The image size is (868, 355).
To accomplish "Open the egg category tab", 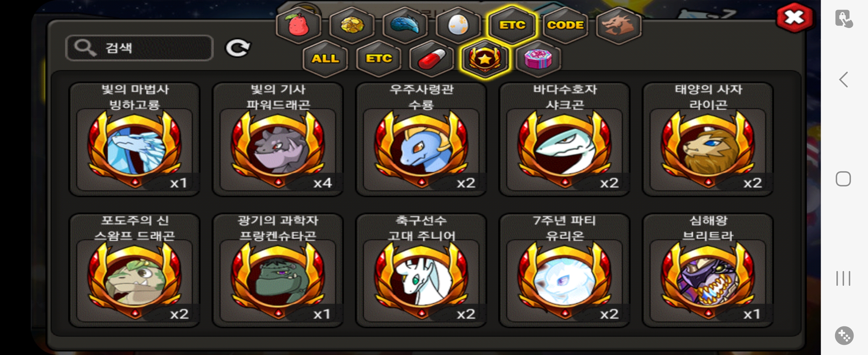I will pyautogui.click(x=458, y=25).
